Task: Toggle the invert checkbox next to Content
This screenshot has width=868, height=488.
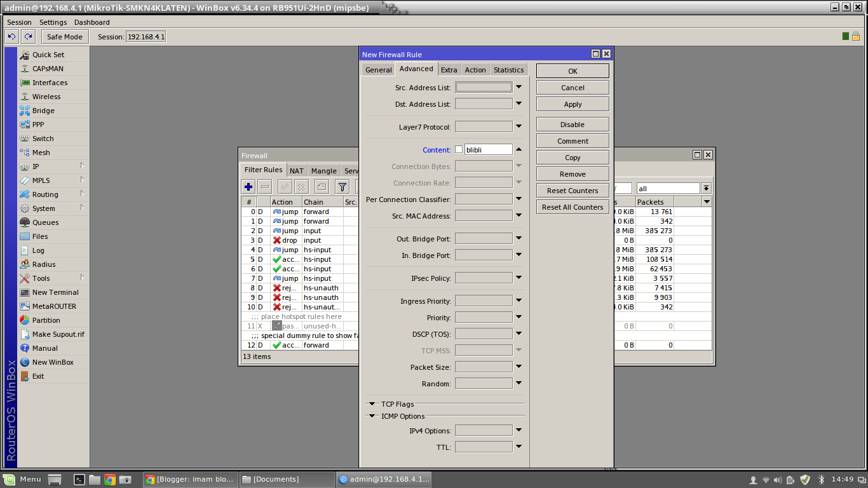Action: click(x=459, y=150)
